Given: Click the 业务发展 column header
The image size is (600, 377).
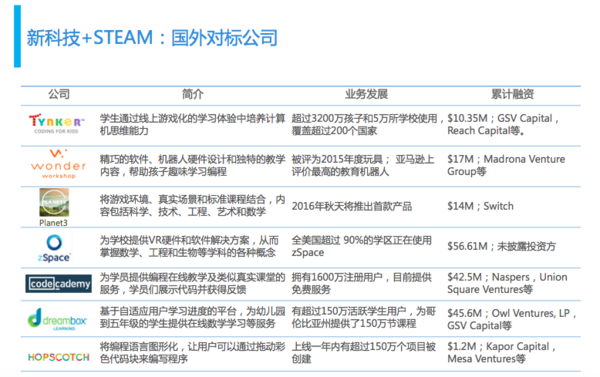Looking at the screenshot, I should pyautogui.click(x=366, y=94).
